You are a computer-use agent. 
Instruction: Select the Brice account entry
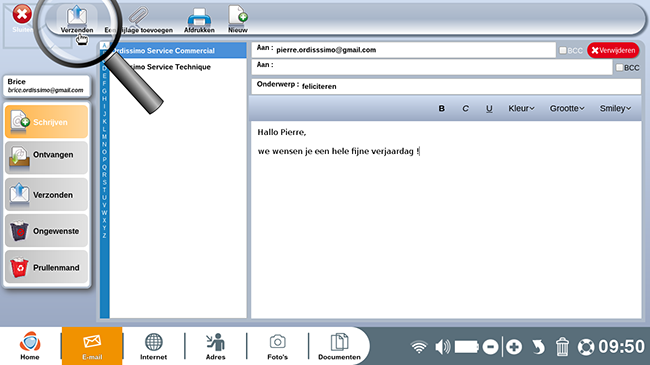(x=46, y=85)
